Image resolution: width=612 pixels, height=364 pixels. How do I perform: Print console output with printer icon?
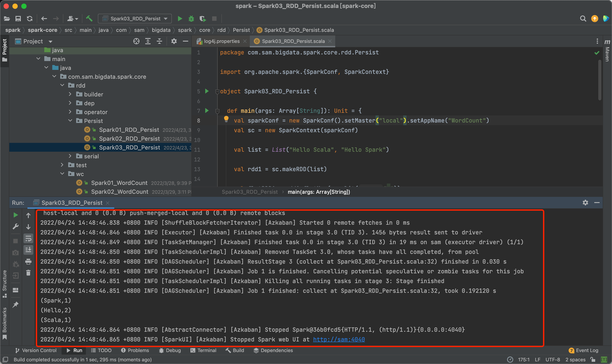[28, 261]
